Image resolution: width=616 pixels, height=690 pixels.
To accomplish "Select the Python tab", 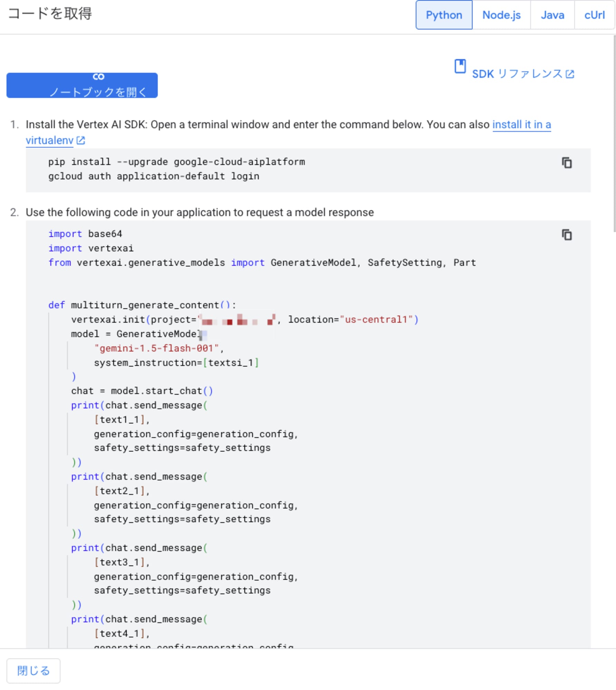I will tap(444, 15).
